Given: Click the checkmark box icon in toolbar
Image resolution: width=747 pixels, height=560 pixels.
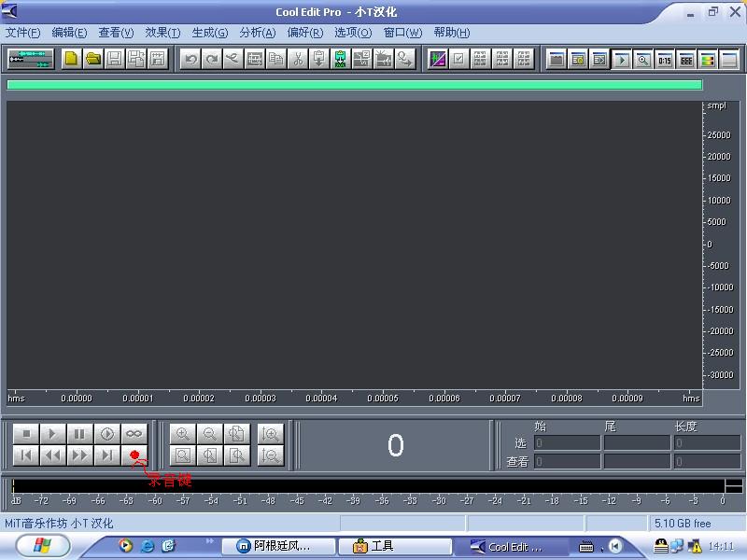Looking at the screenshot, I should (x=458, y=59).
